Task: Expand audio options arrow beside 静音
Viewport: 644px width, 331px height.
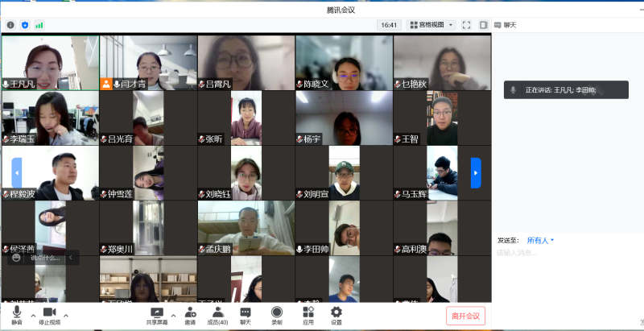Action: pos(33,315)
